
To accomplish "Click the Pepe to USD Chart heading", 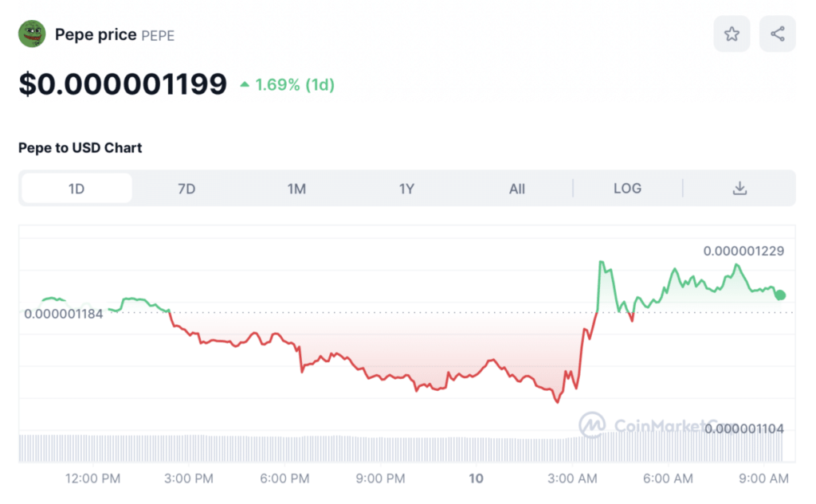I will tap(80, 147).
